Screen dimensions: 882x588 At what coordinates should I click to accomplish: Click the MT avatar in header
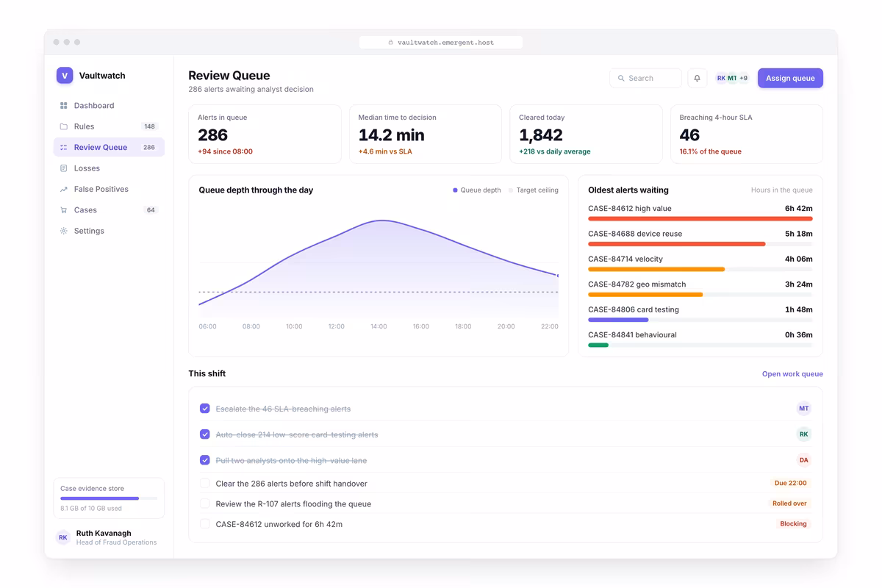732,78
